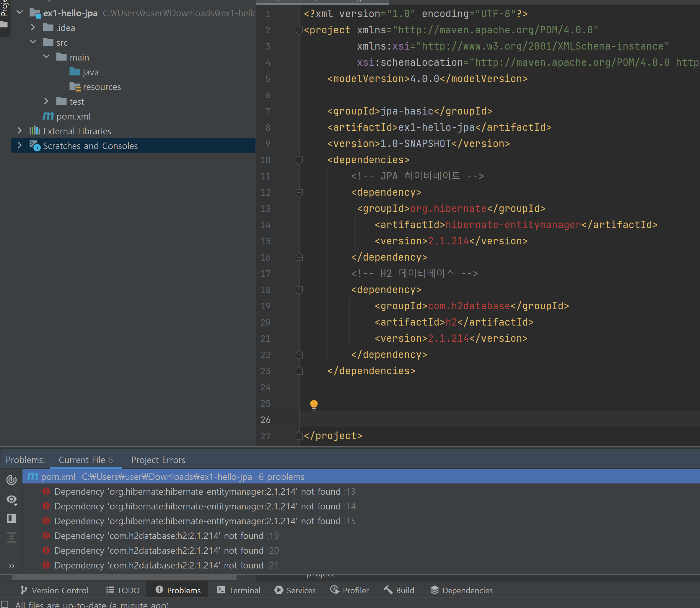Image resolution: width=700 pixels, height=608 pixels.
Task: Select pom.xml 6 problems row
Action: 361,476
